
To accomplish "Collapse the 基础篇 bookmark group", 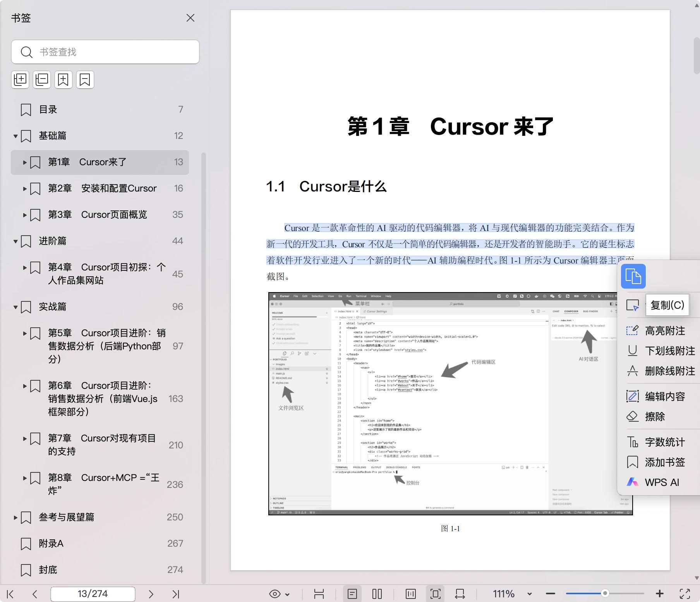I will coord(15,136).
